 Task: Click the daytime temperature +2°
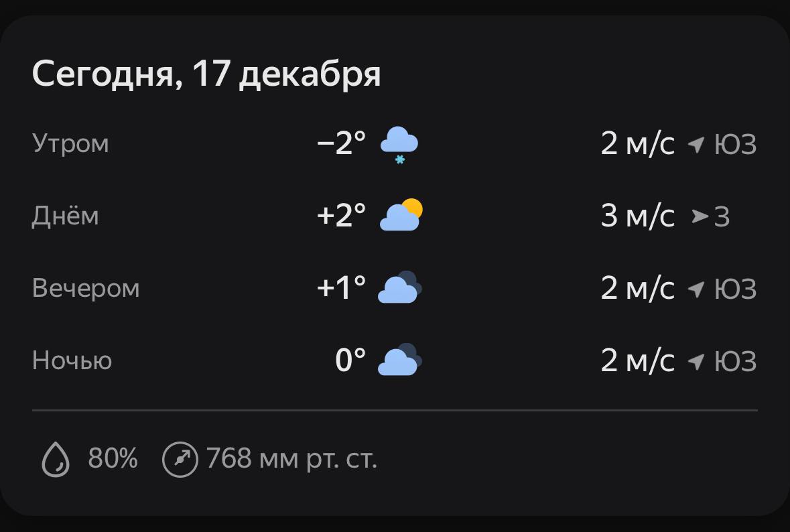[342, 216]
